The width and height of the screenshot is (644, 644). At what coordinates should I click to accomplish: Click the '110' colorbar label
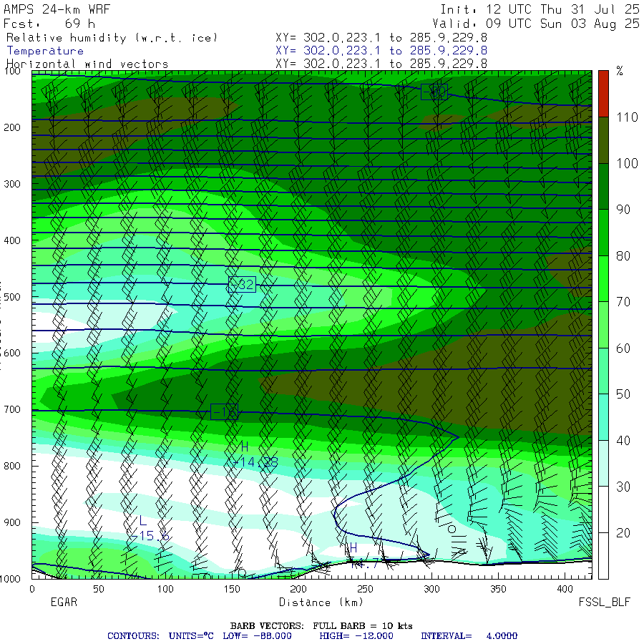tap(627, 117)
